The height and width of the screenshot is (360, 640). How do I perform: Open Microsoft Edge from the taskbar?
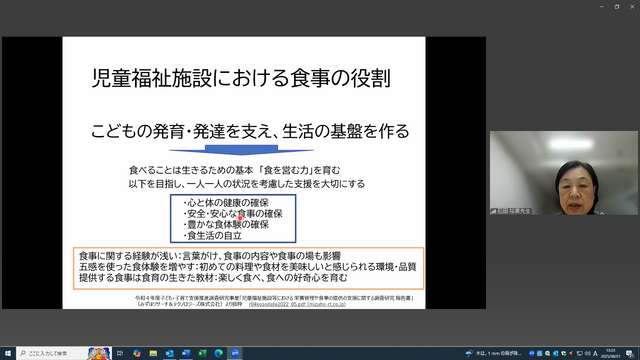(x=218, y=353)
